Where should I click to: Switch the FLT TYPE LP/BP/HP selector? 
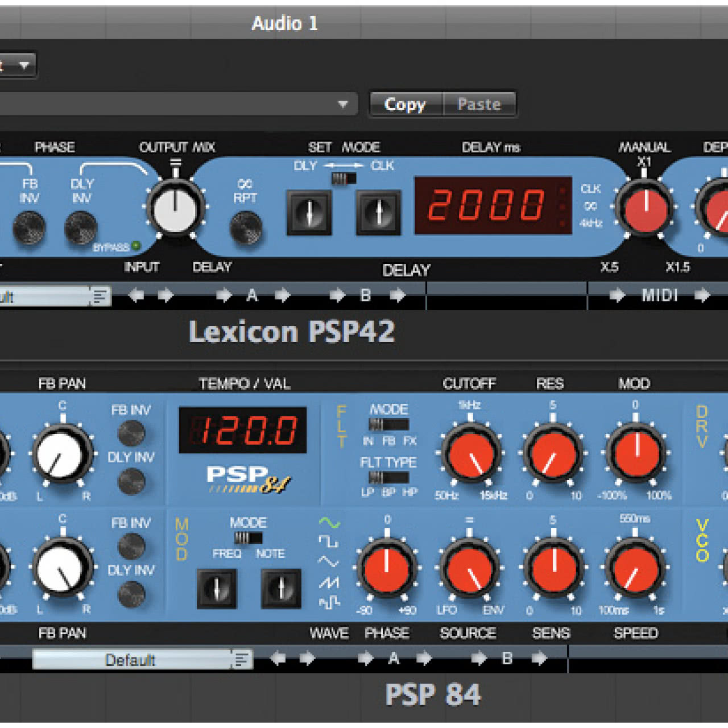(388, 477)
